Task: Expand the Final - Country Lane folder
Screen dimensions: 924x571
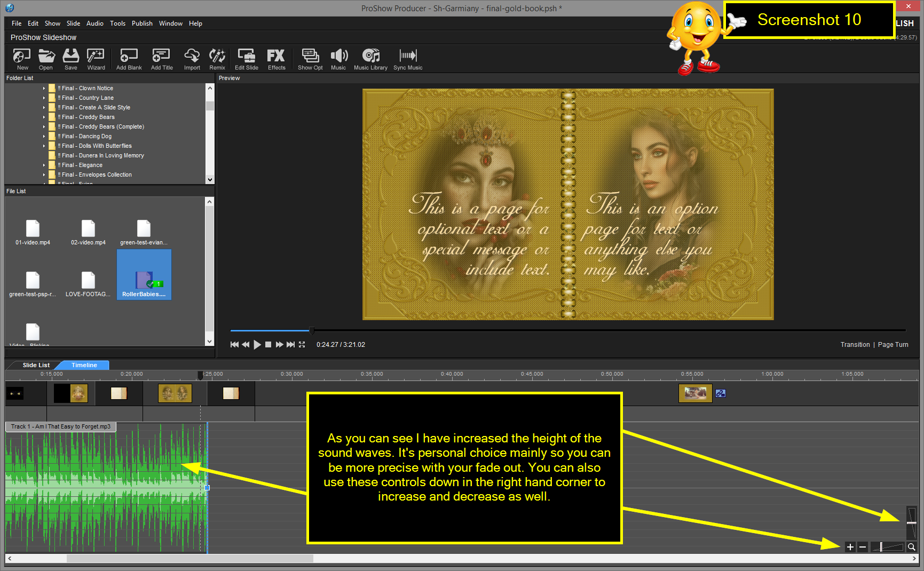Action: pyautogui.click(x=44, y=98)
